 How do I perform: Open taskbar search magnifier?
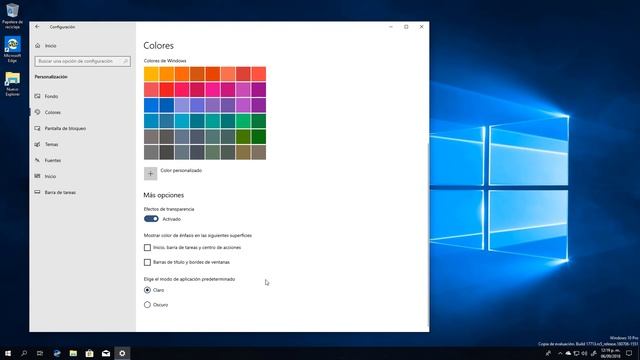tap(24, 353)
